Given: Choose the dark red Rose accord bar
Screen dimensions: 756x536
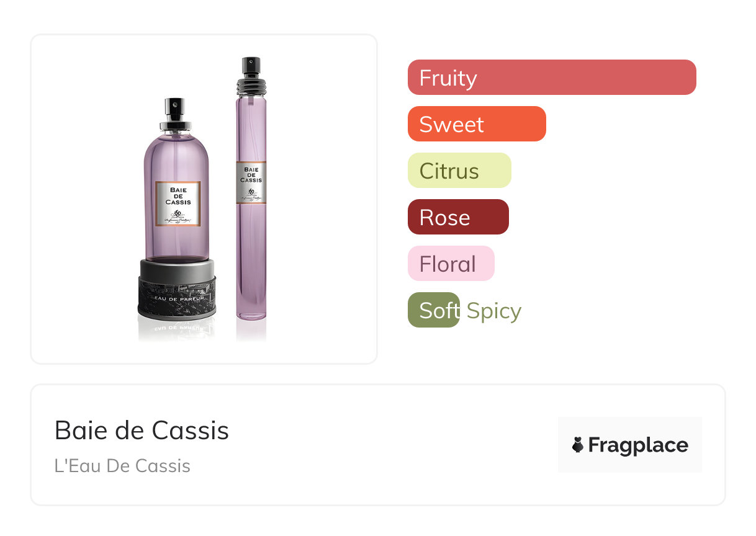Looking at the screenshot, I should pyautogui.click(x=458, y=217).
